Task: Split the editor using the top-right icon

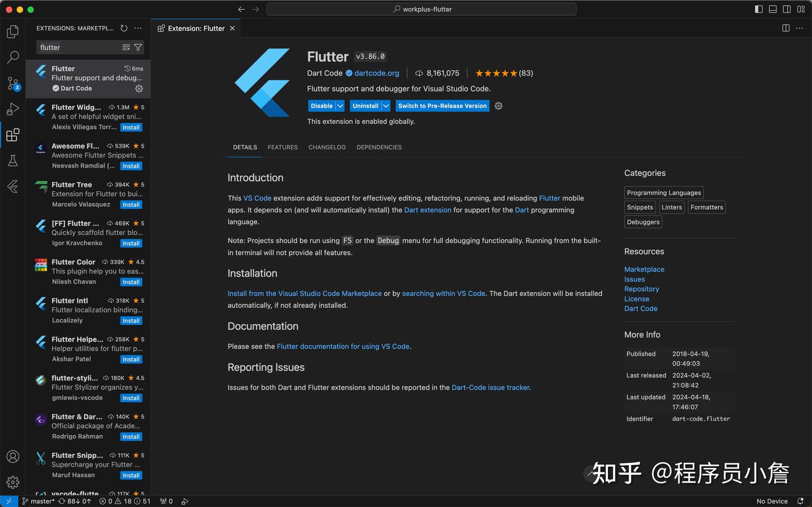Action: (785, 28)
